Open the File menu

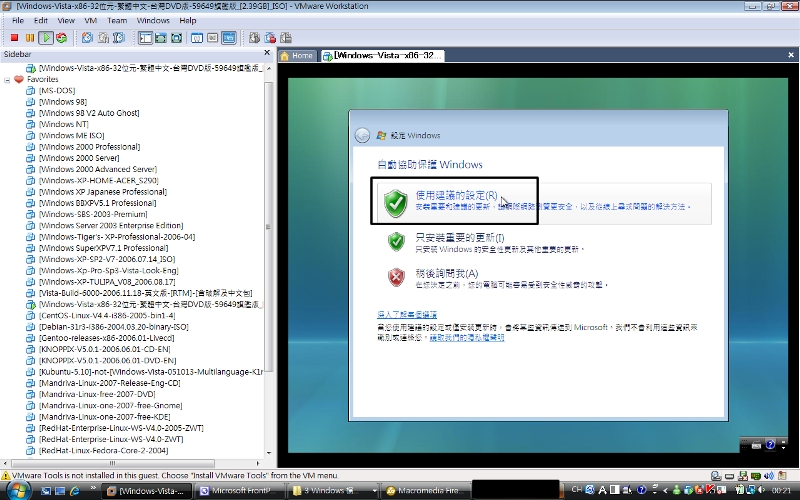18,20
